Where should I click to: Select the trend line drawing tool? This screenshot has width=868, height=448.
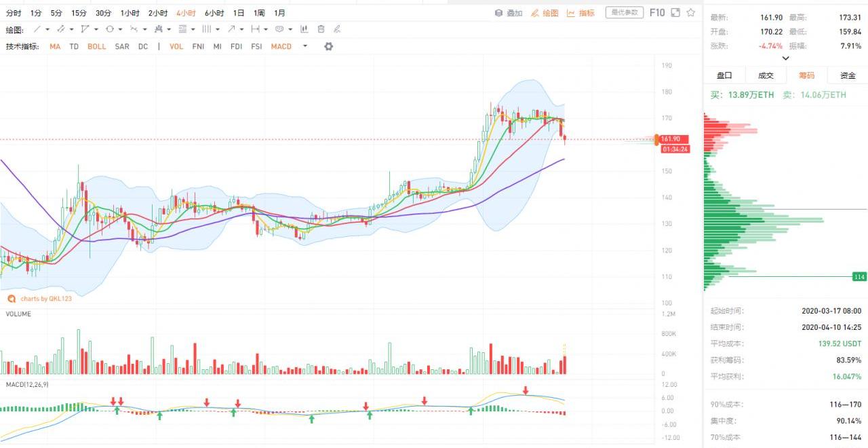(x=37, y=29)
